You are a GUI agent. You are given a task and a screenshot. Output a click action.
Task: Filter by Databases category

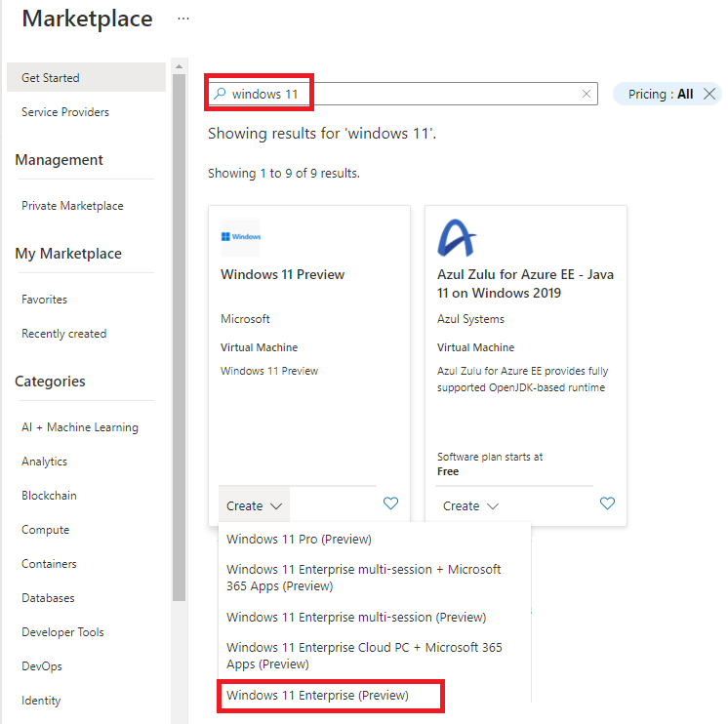coord(48,598)
